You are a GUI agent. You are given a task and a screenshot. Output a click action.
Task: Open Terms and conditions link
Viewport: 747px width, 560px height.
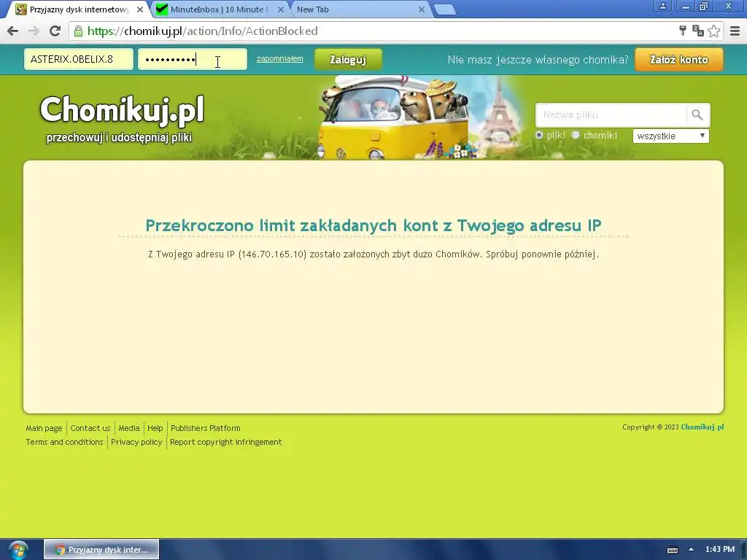pos(64,442)
